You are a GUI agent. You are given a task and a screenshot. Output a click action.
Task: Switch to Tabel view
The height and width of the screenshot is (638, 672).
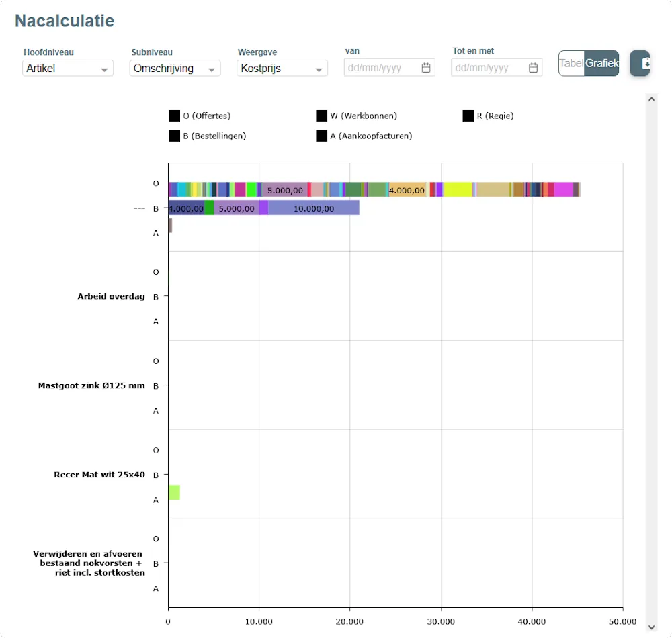tap(571, 63)
